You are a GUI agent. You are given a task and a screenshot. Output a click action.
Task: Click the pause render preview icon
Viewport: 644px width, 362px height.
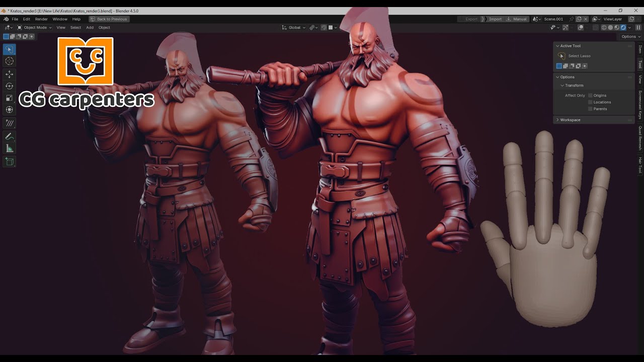638,28
